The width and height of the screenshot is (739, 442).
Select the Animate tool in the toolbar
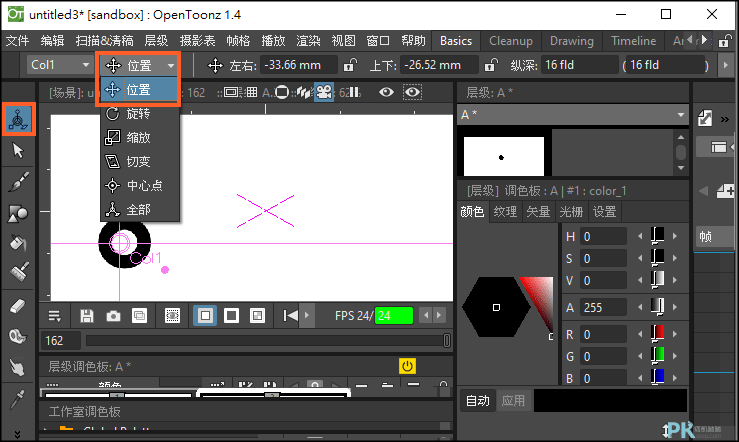(18, 119)
